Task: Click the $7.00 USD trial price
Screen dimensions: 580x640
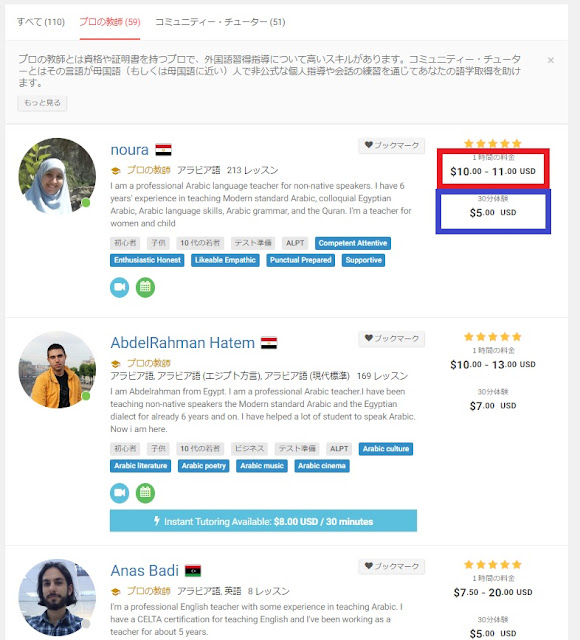Action: 493,406
